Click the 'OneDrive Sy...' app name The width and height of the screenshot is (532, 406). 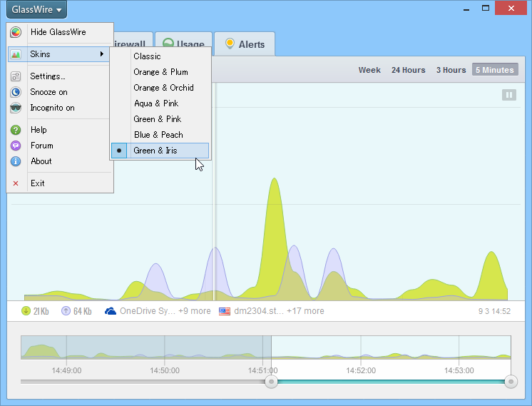pos(148,311)
